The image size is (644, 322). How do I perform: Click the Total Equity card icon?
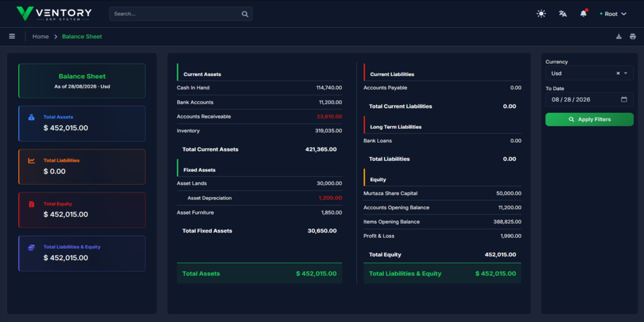(x=32, y=204)
